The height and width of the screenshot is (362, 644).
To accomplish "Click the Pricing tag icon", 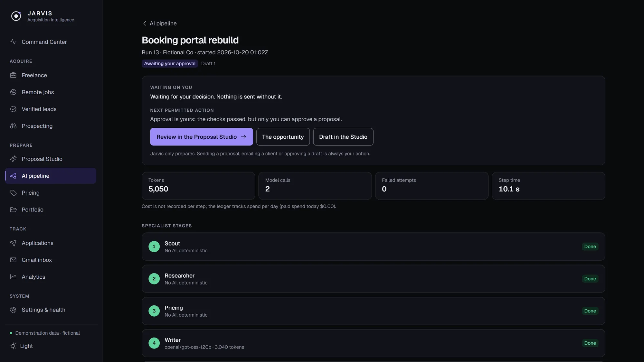I will 13,193.
